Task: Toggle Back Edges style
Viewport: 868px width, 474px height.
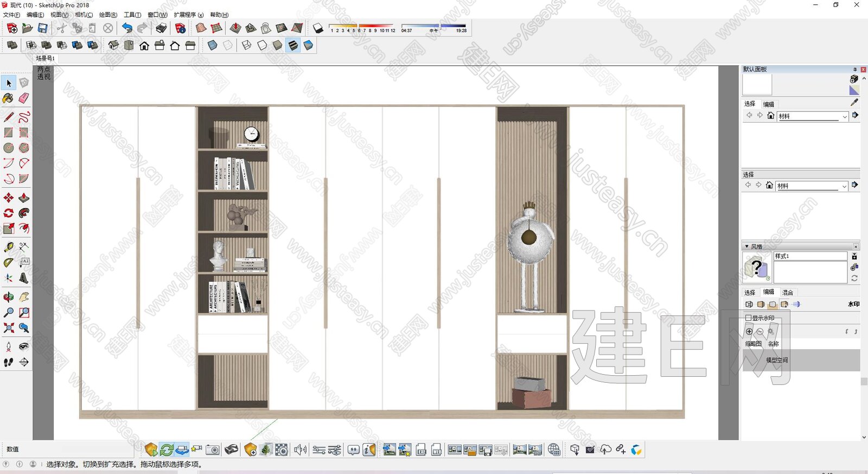Action: tap(228, 46)
